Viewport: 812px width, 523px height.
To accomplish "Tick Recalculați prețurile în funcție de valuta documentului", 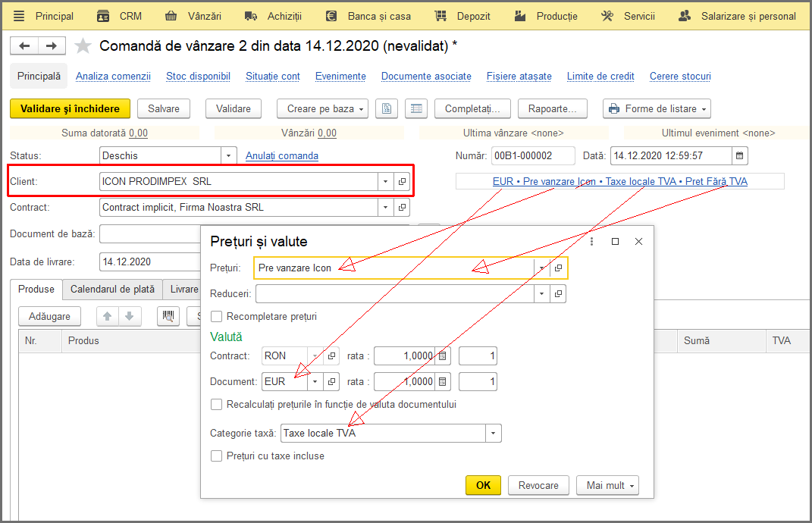I will (x=217, y=405).
